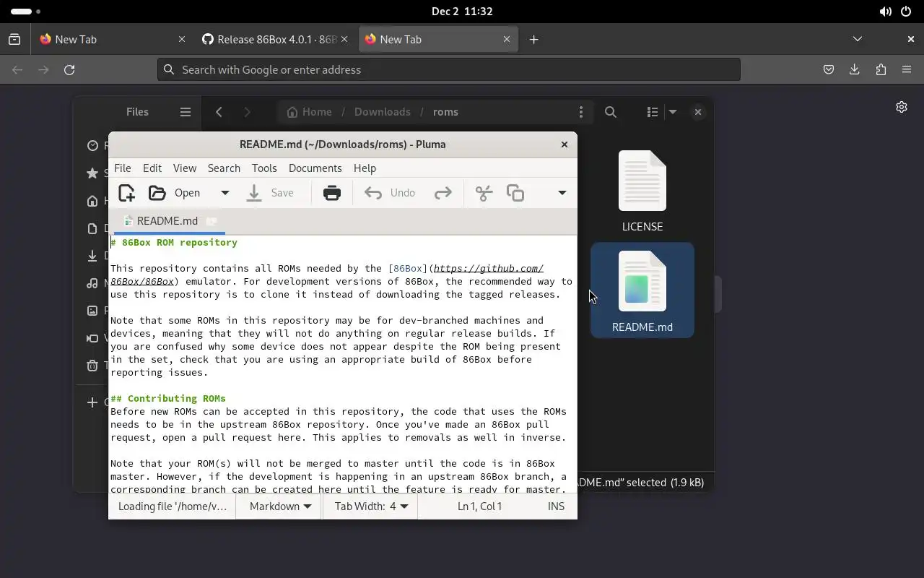The height and width of the screenshot is (578, 924).
Task: Open the Edit menu
Action: click(152, 168)
